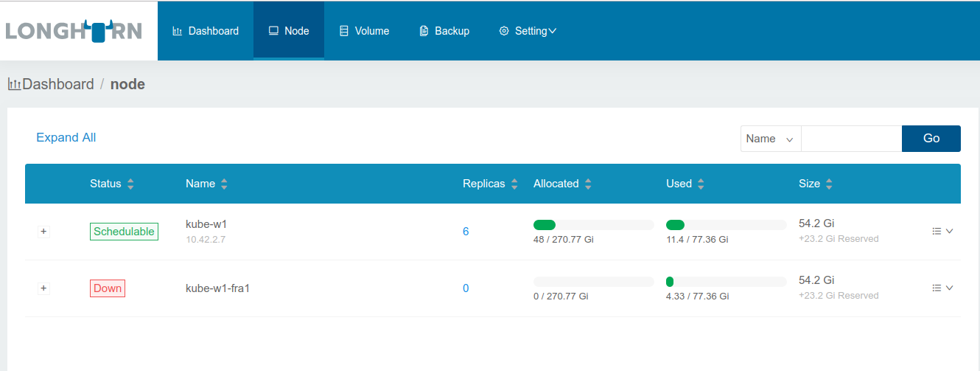Click kube-w1 size 54.2 Gi
980x371 pixels.
(x=816, y=223)
